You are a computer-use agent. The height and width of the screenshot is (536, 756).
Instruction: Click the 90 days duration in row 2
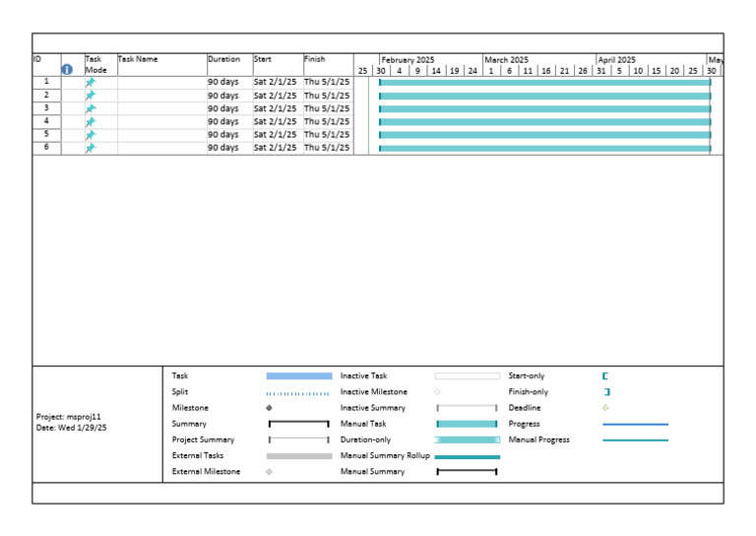(222, 96)
